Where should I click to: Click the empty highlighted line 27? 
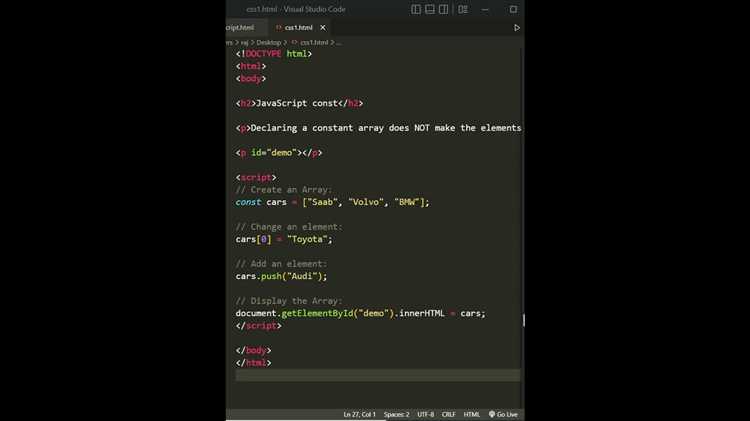[378, 376]
